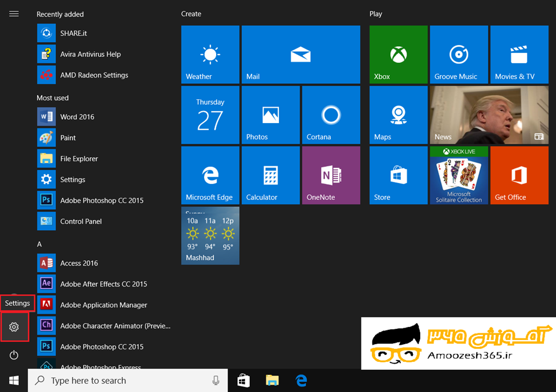Open the Movies & TV tile
556x392 pixels.
pos(520,55)
